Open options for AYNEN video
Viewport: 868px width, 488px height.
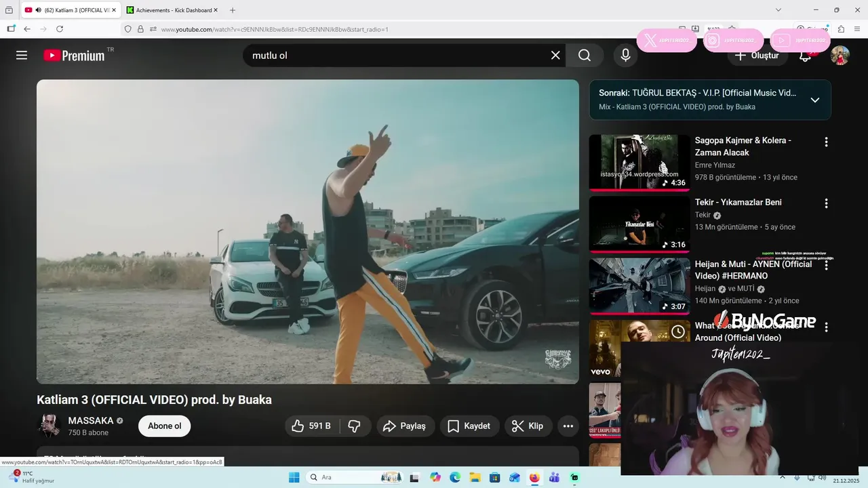click(x=826, y=266)
